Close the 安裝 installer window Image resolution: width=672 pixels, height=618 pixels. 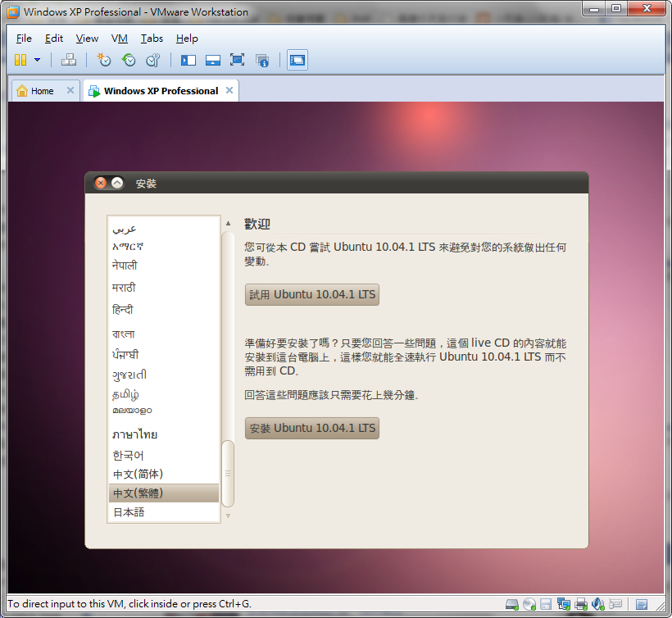click(x=101, y=183)
